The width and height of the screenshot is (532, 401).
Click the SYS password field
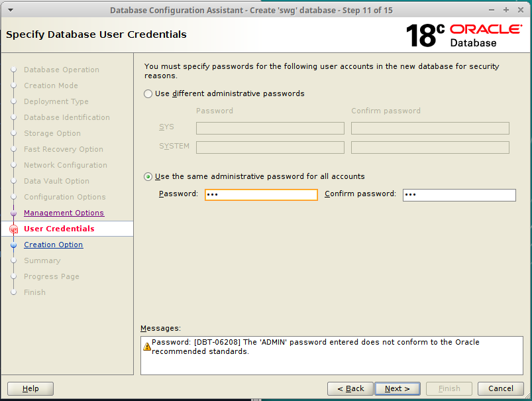[x=270, y=129]
